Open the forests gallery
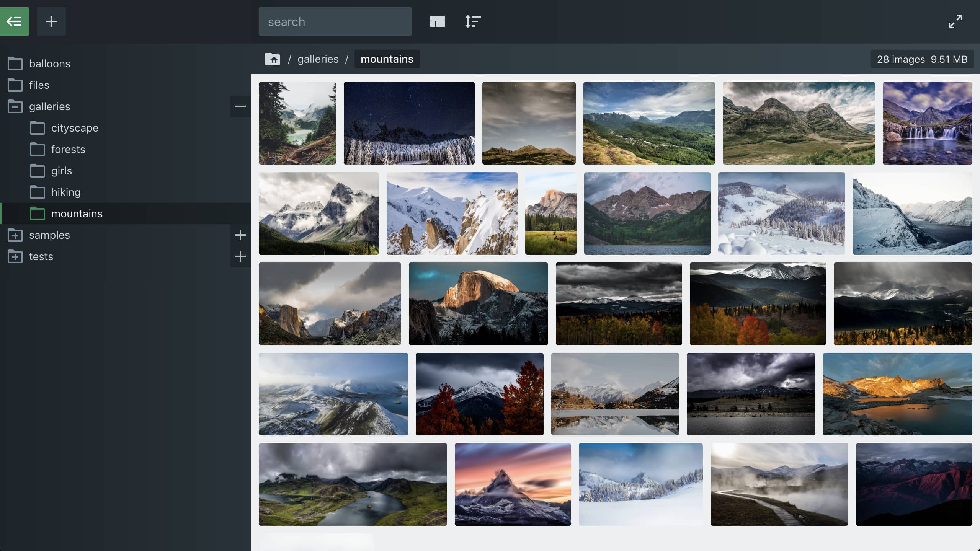The width and height of the screenshot is (980, 551). [x=68, y=149]
